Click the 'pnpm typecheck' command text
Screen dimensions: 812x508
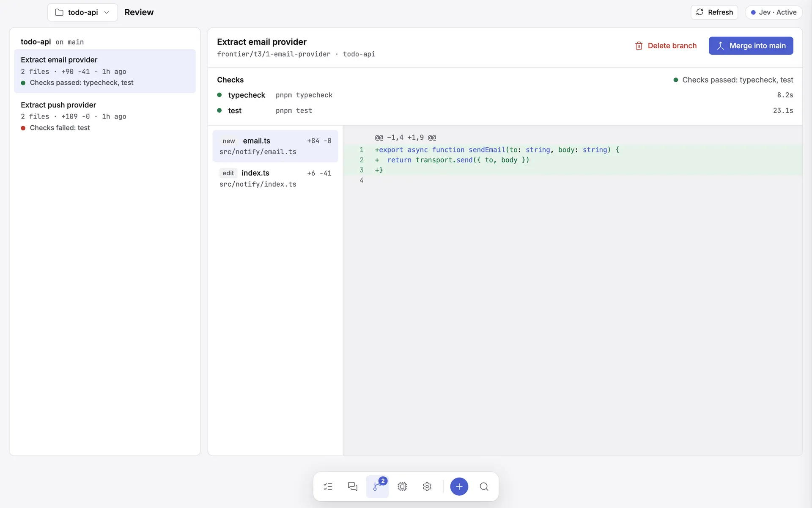click(x=304, y=95)
